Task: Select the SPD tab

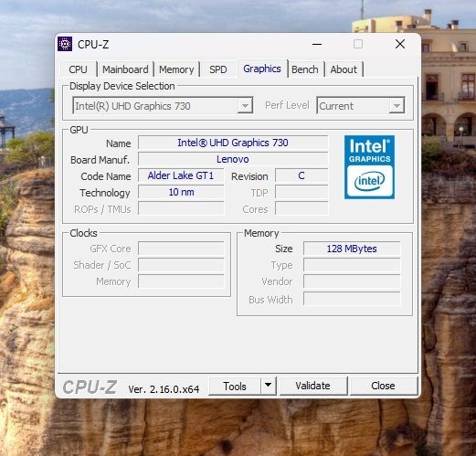Action: pos(218,69)
